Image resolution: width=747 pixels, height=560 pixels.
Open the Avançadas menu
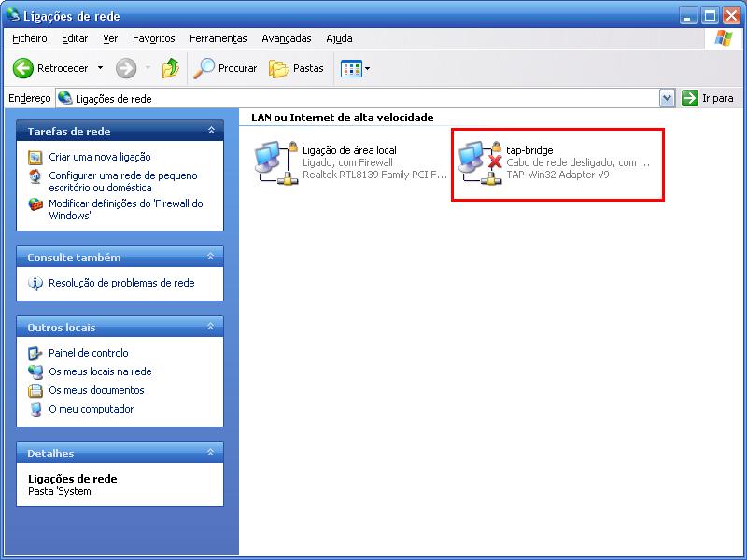[x=286, y=38]
